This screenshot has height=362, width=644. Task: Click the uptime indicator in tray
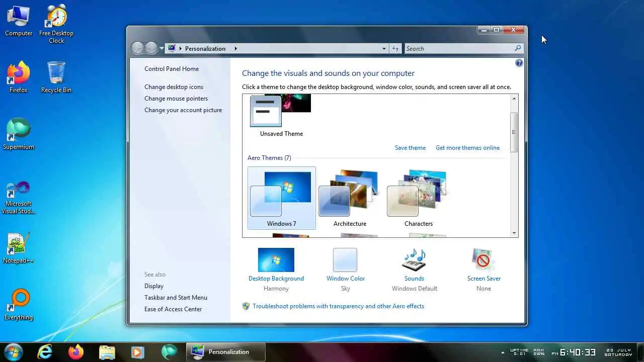519,352
